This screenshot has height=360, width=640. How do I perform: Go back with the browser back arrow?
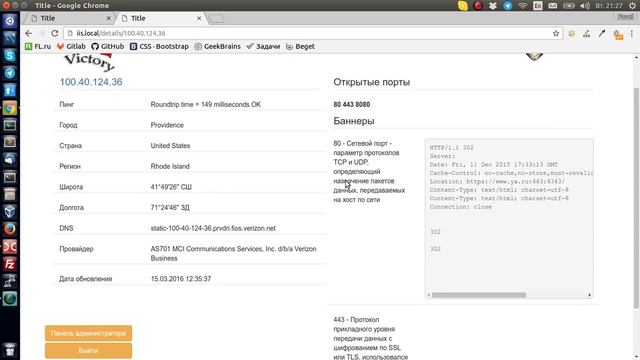tap(28, 33)
